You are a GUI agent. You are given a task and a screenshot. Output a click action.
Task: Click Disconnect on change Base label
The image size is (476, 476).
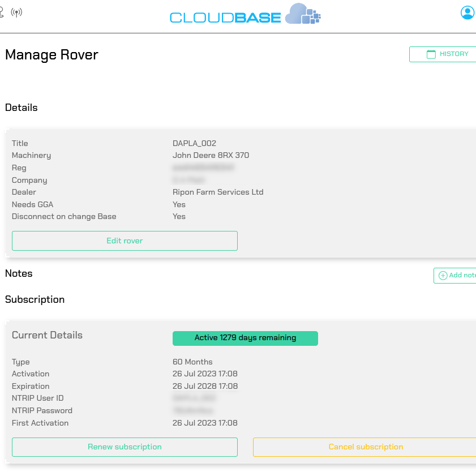(64, 216)
